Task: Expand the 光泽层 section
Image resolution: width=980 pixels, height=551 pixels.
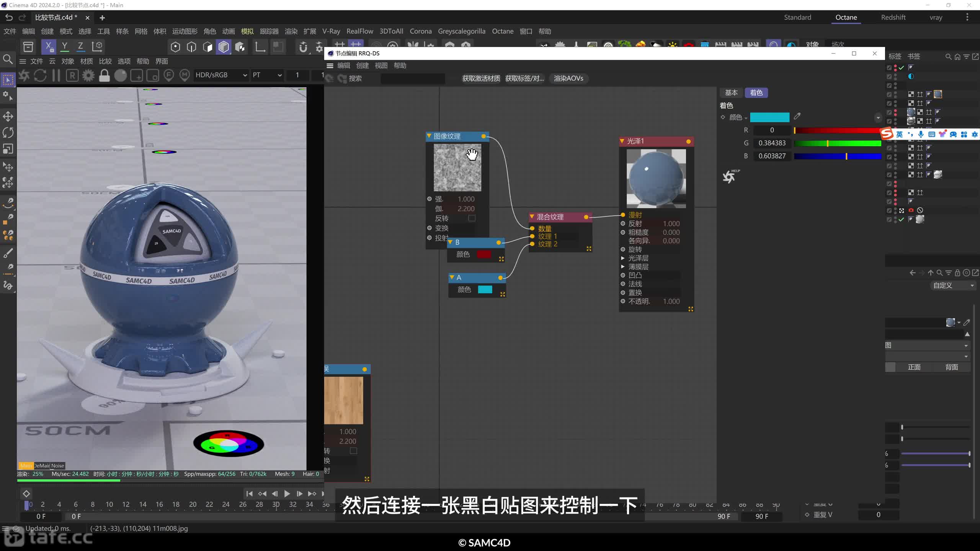Action: (x=623, y=258)
